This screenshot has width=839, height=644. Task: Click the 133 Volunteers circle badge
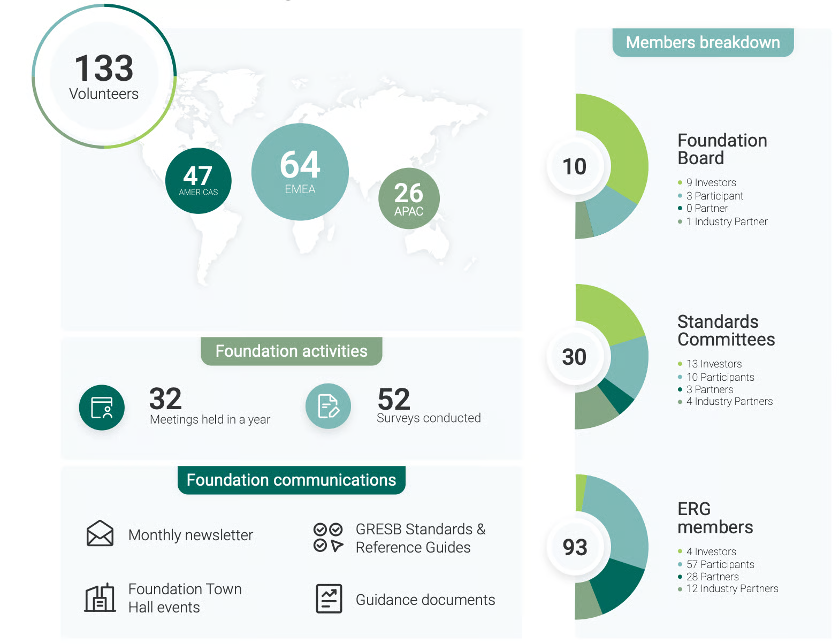(x=104, y=76)
